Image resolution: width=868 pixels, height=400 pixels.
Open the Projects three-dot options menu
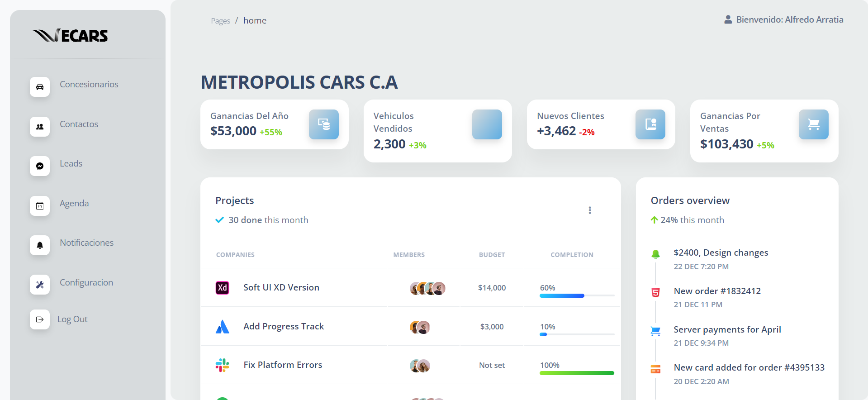pos(590,210)
